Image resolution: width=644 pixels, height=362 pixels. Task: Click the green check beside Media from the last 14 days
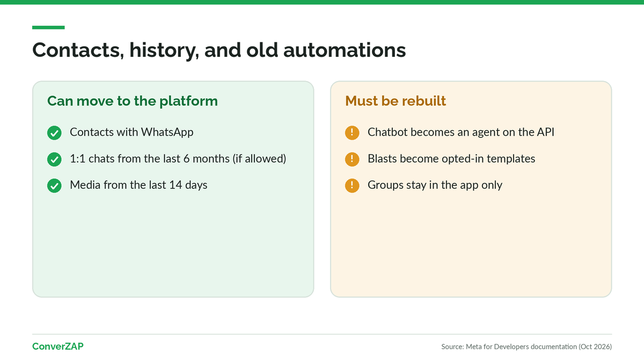(54, 186)
